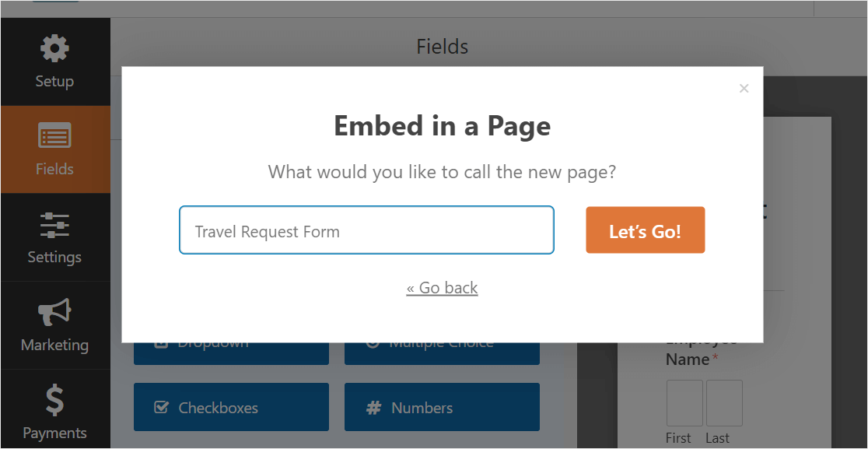This screenshot has height=449, width=868.
Task: Add a Checkboxes field to the form
Action: (x=232, y=407)
